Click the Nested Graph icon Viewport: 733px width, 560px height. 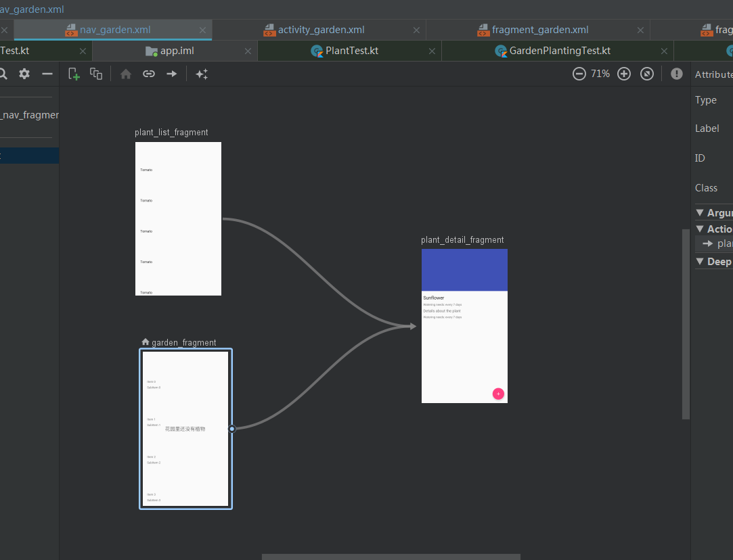pos(96,74)
